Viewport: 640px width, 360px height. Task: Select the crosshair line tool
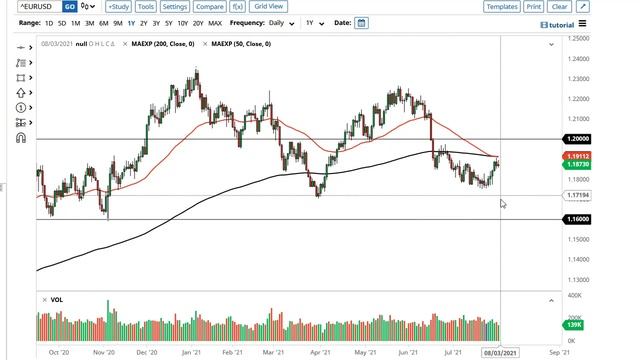[20, 48]
